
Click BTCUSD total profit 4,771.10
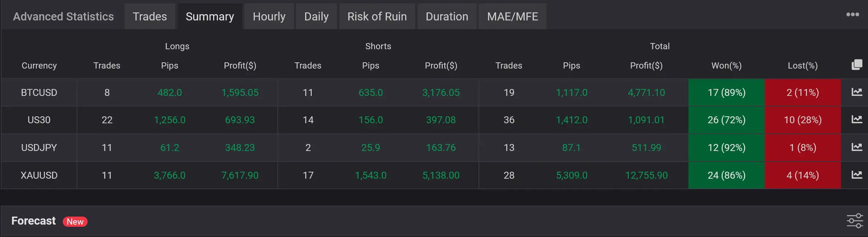(x=646, y=93)
